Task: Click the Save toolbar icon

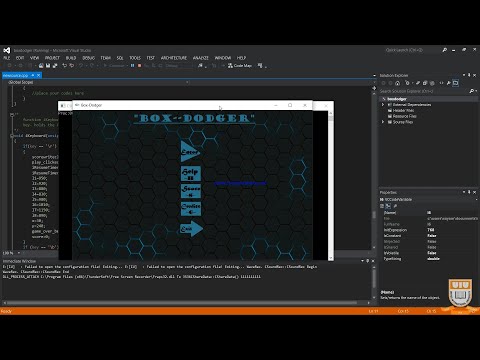Action: click(x=48, y=66)
